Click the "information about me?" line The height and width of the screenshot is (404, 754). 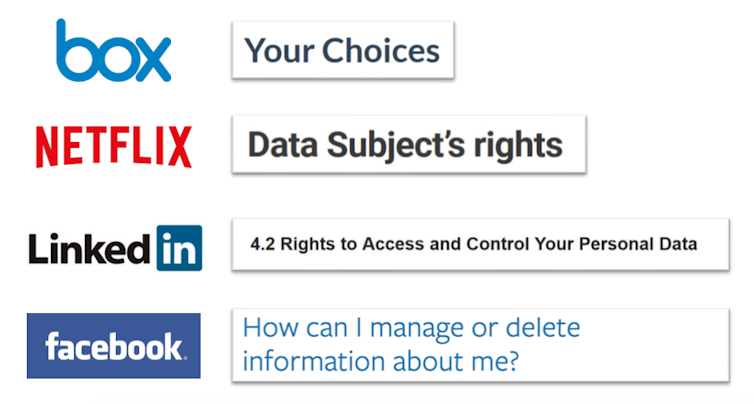[381, 361]
